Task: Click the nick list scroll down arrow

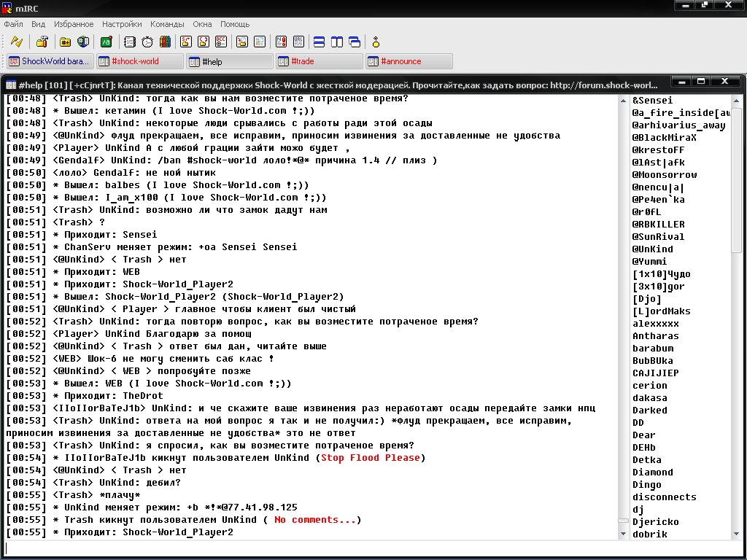Action: pos(737,534)
